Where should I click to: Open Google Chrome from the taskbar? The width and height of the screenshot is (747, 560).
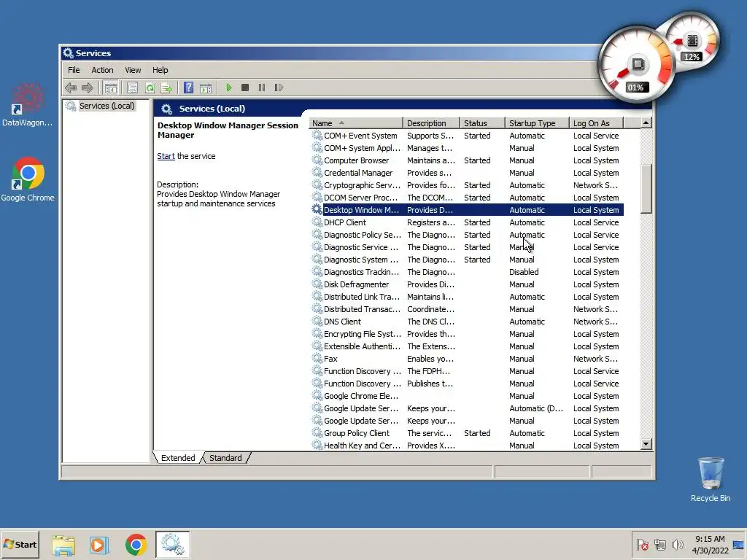(136, 544)
